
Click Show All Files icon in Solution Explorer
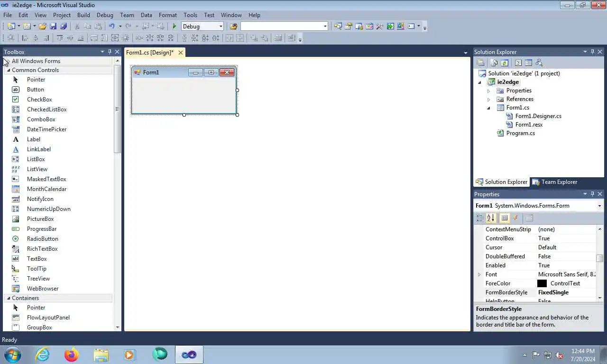coord(494,63)
